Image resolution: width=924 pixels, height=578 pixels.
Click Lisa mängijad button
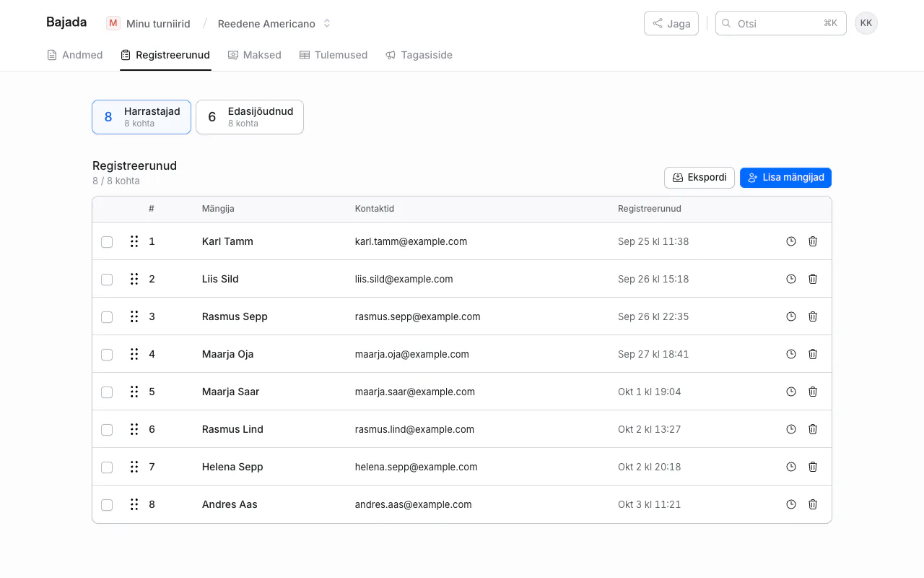(785, 178)
